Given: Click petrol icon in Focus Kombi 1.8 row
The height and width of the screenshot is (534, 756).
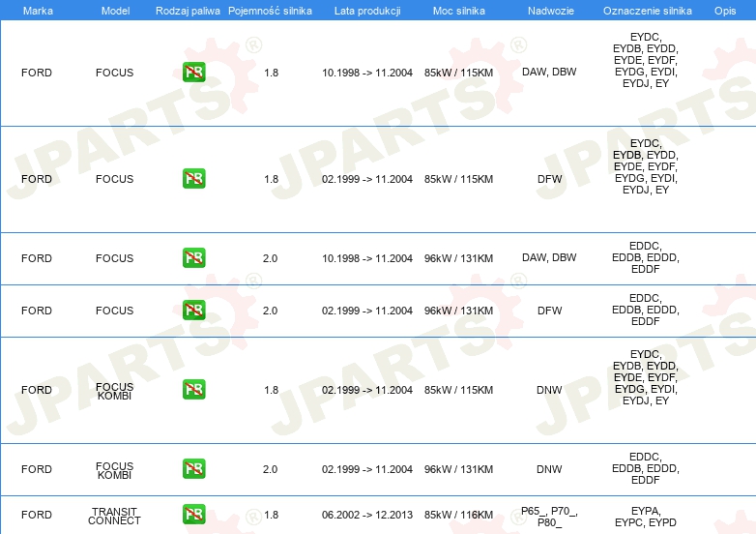Looking at the screenshot, I should pos(193,389).
